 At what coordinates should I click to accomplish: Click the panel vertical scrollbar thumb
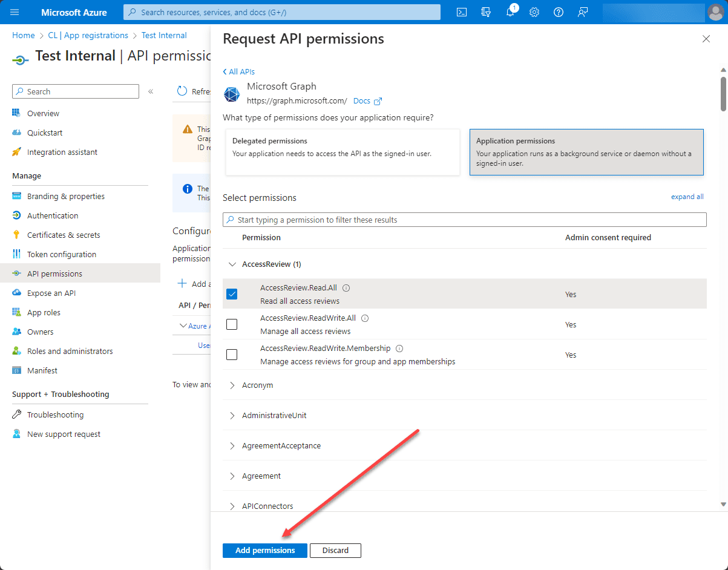point(723,93)
